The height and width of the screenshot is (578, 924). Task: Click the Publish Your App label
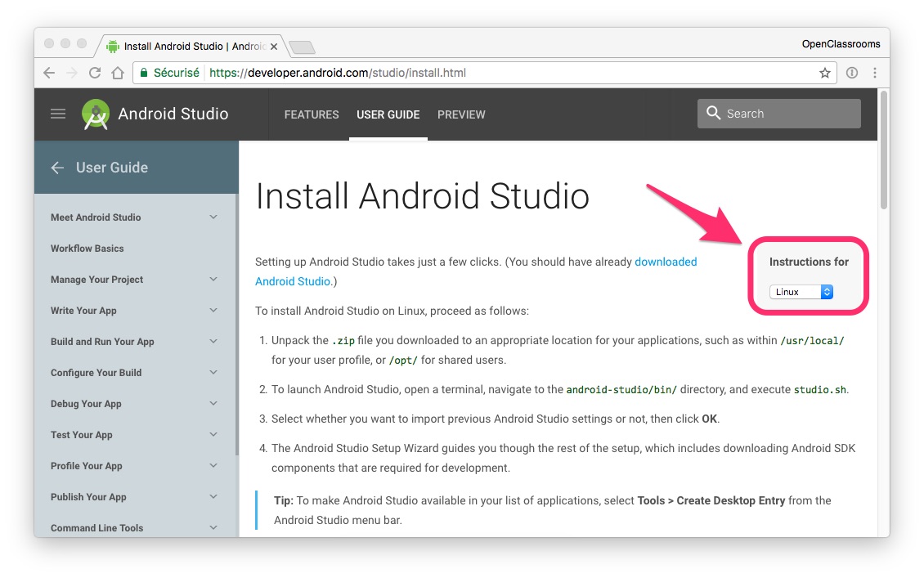click(x=88, y=497)
